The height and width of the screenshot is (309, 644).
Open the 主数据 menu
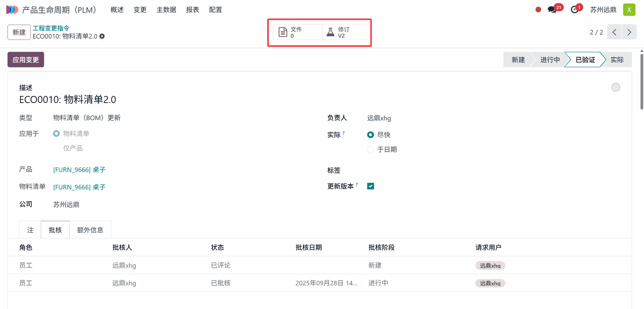(166, 10)
